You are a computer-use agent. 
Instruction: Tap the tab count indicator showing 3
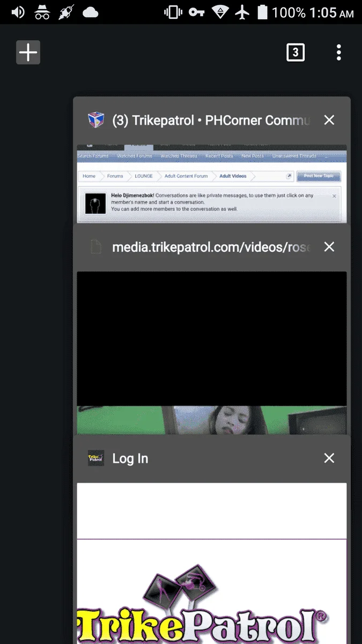pos(295,53)
